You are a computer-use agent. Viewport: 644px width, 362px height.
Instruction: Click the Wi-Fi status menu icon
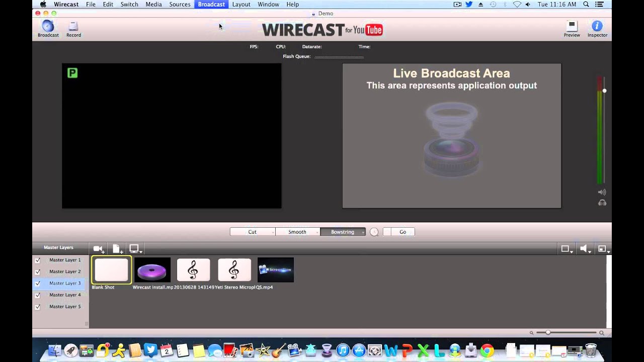pyautogui.click(x=517, y=4)
